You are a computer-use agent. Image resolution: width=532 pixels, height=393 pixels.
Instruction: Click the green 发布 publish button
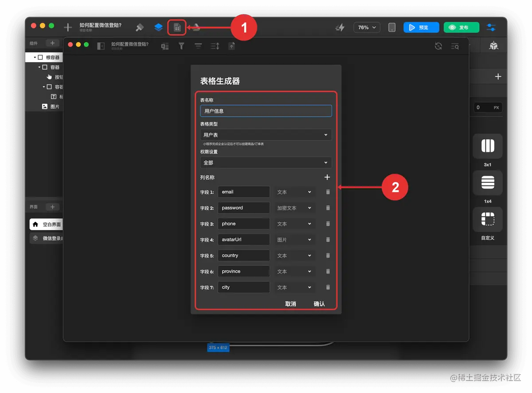point(462,28)
